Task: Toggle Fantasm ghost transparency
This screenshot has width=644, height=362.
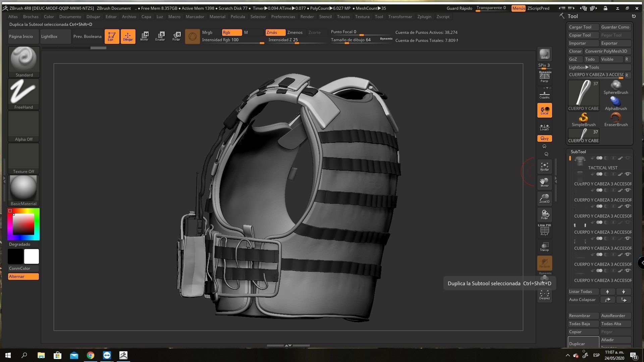Action: coord(544,263)
